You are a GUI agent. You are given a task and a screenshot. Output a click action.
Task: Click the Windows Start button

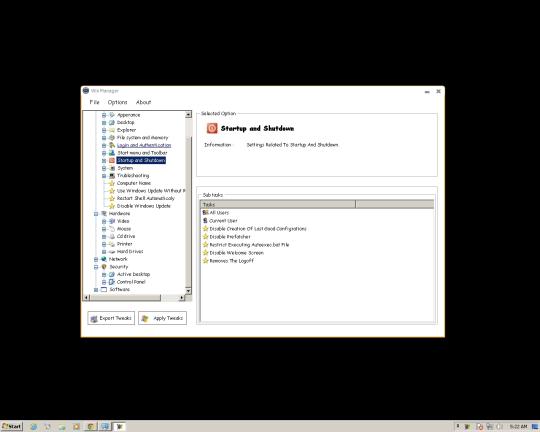point(11,426)
